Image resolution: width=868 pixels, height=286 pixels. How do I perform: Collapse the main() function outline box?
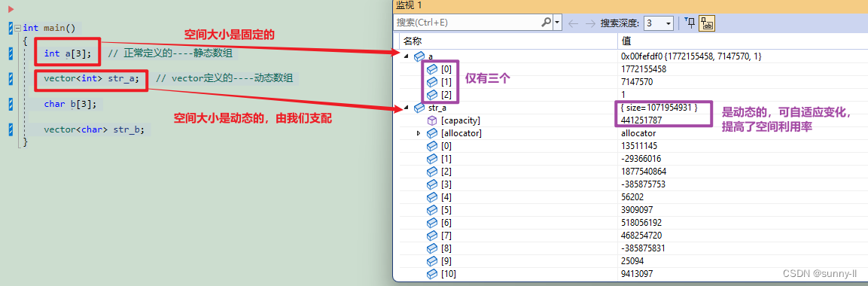point(18,28)
